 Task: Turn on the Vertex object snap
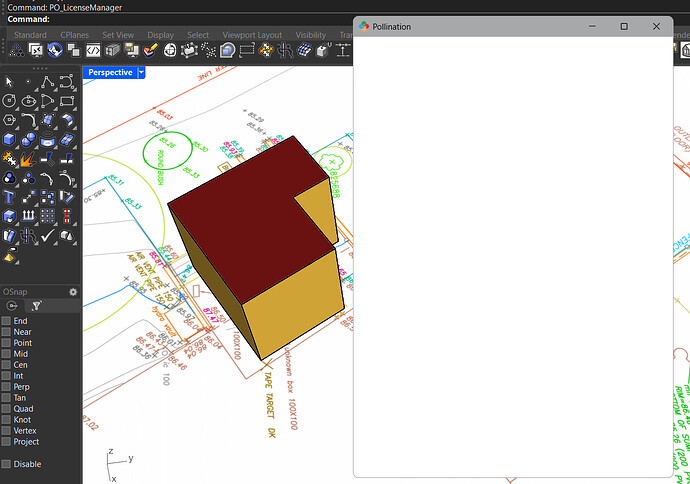click(6, 431)
